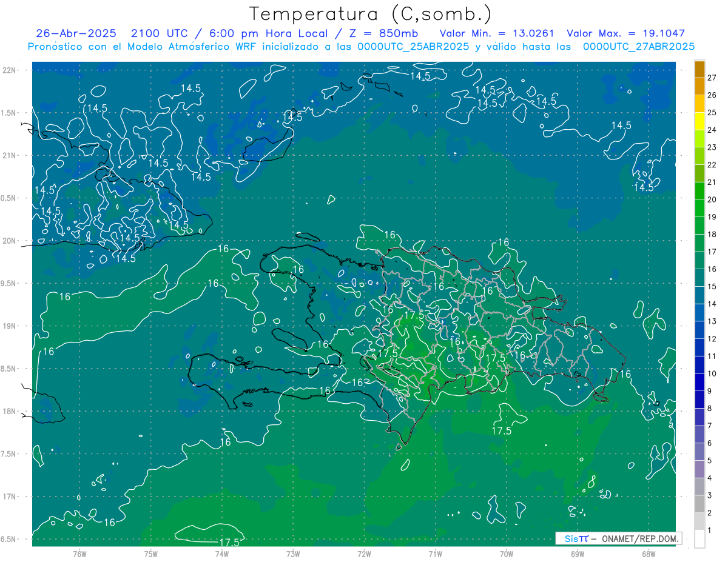Viewport: 728px width, 562px height.
Task: Click the "70W" longitude axis label
Action: (x=507, y=554)
